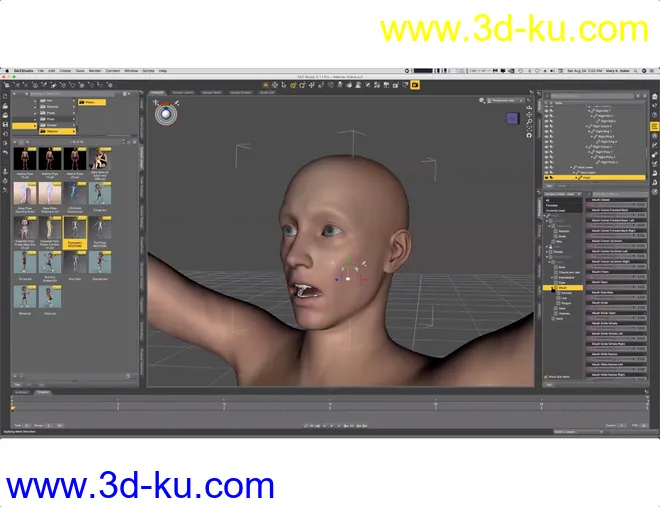Click the highlighted yellow camera toolbar icon
This screenshot has height=507, width=660.
(x=415, y=86)
